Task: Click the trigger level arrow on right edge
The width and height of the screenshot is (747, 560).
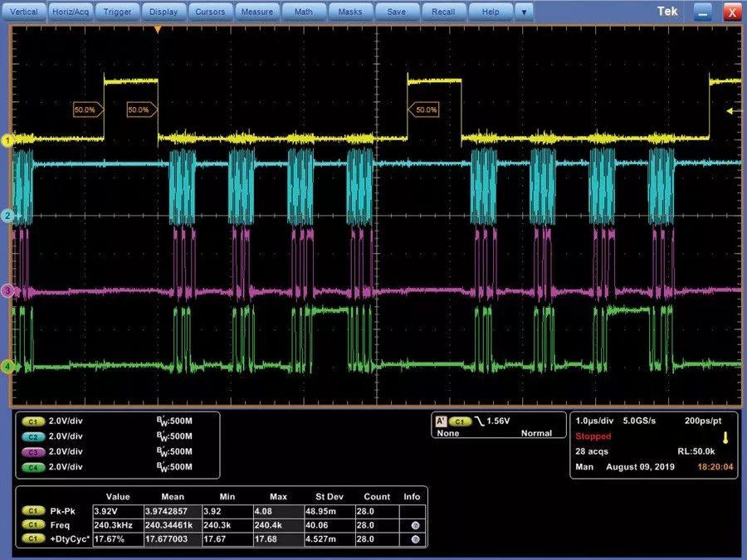Action: coord(732,111)
